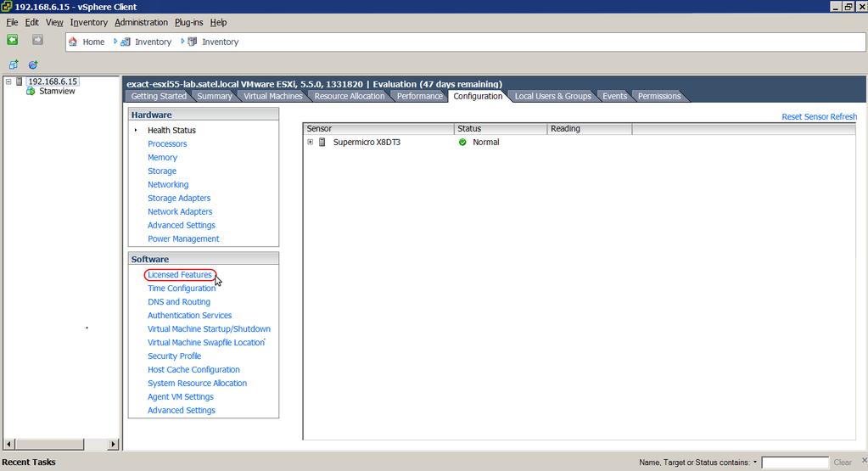Click the Reset Sensor link

pyautogui.click(x=805, y=117)
